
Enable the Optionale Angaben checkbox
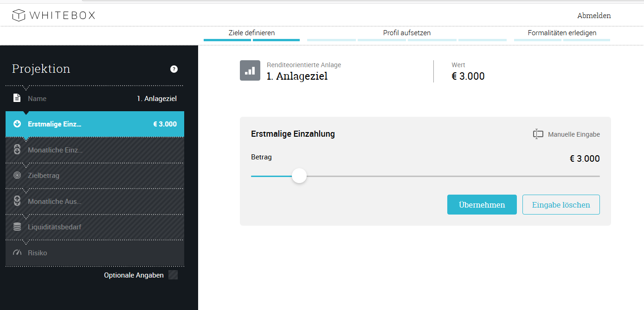(x=173, y=275)
